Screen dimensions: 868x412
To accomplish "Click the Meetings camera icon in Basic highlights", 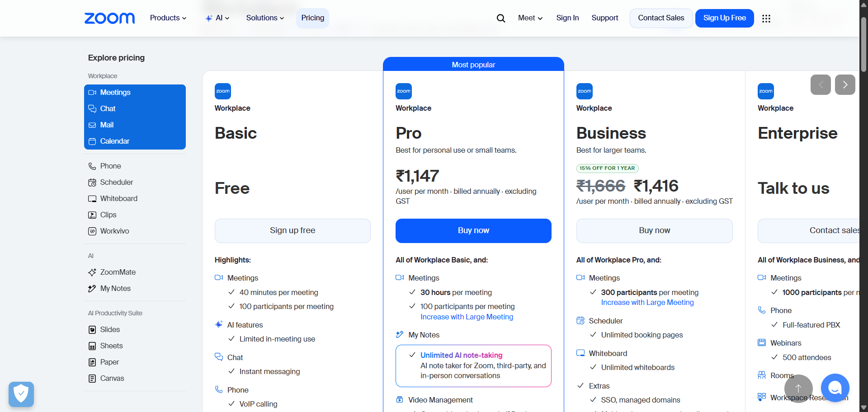I will (219, 277).
